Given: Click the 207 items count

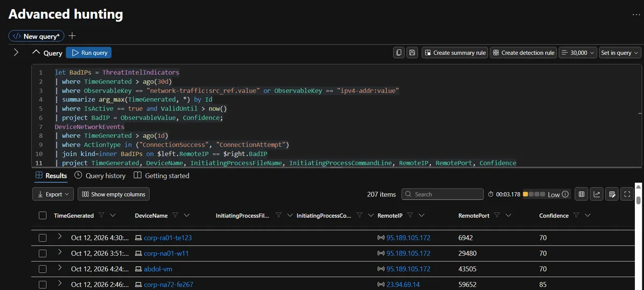Looking at the screenshot, I should click(x=382, y=194).
